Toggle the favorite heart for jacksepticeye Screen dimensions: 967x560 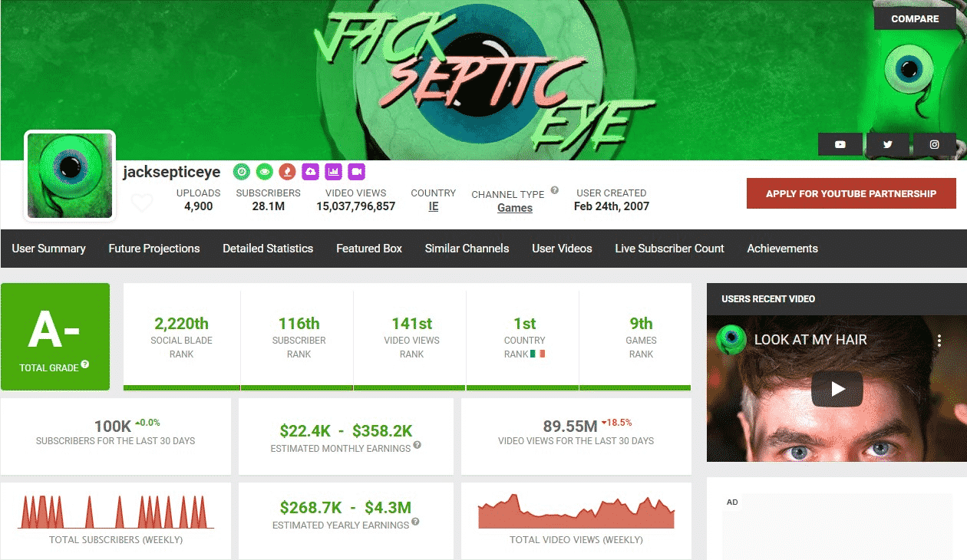[x=142, y=203]
